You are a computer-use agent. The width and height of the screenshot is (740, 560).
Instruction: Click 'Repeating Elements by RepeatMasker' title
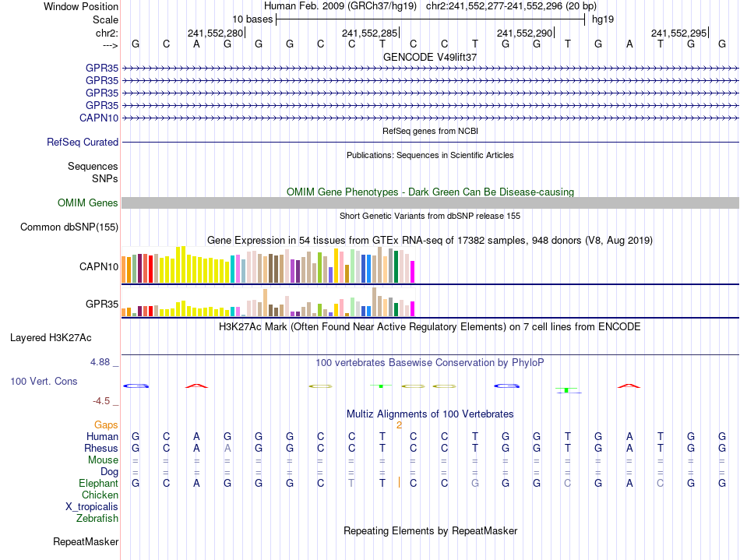tap(430, 530)
